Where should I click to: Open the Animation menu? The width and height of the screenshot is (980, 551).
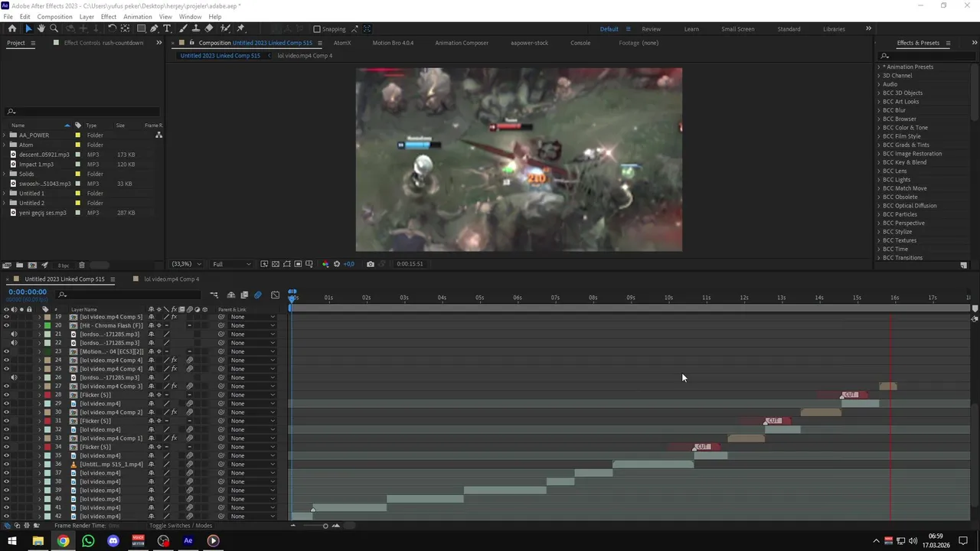tap(138, 17)
